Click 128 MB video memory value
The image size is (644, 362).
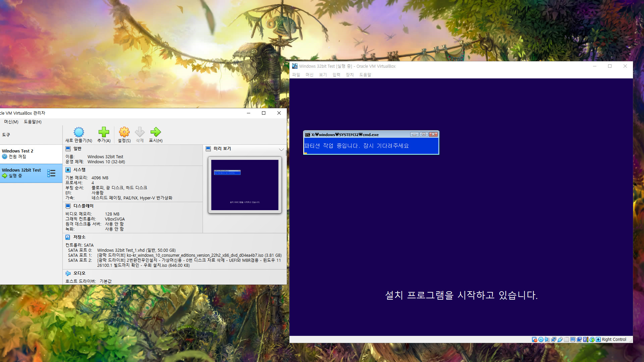coord(112,214)
